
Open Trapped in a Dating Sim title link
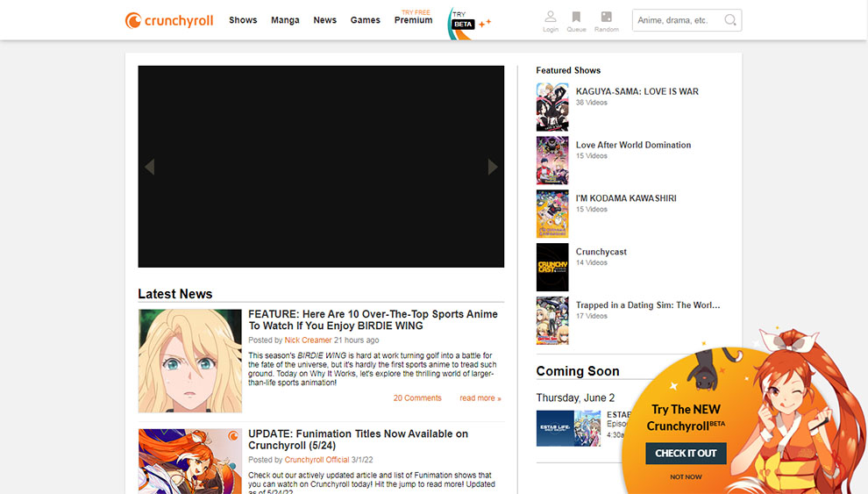648,304
